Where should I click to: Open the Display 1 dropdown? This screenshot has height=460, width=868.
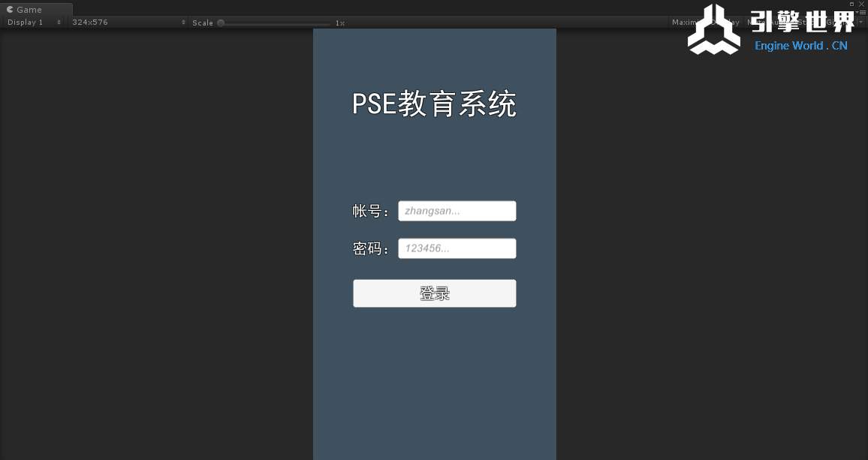(34, 23)
